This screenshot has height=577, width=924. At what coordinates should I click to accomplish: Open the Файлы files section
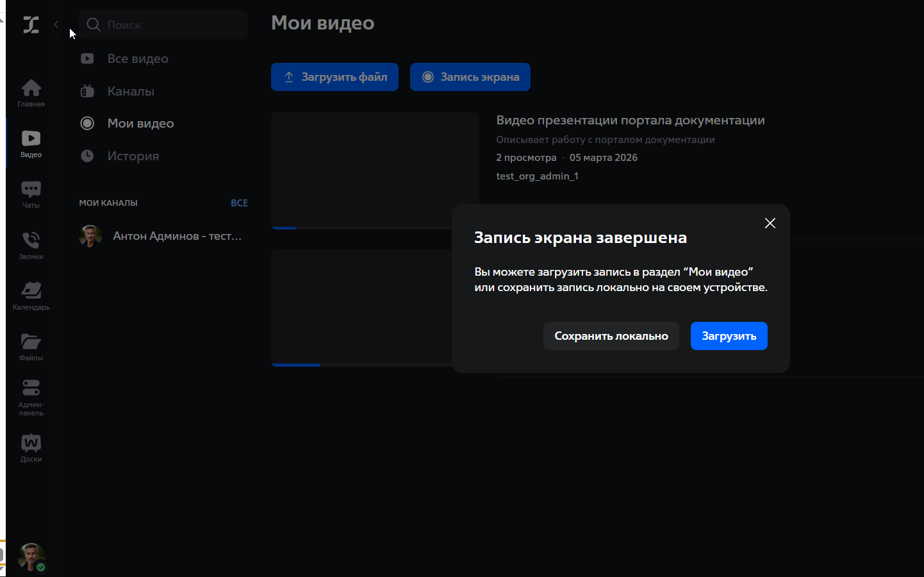coord(31,347)
